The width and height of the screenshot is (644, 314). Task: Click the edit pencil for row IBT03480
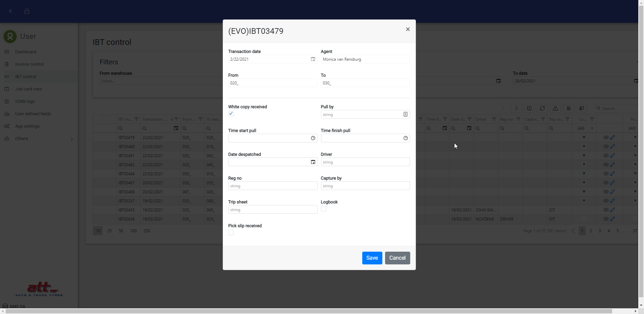[x=612, y=146]
